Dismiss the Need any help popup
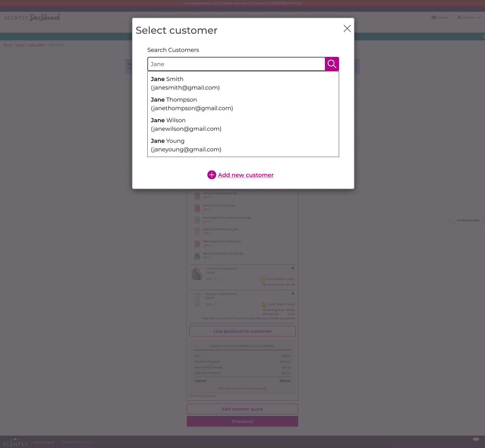The width and height of the screenshot is (485, 448). pos(449,221)
